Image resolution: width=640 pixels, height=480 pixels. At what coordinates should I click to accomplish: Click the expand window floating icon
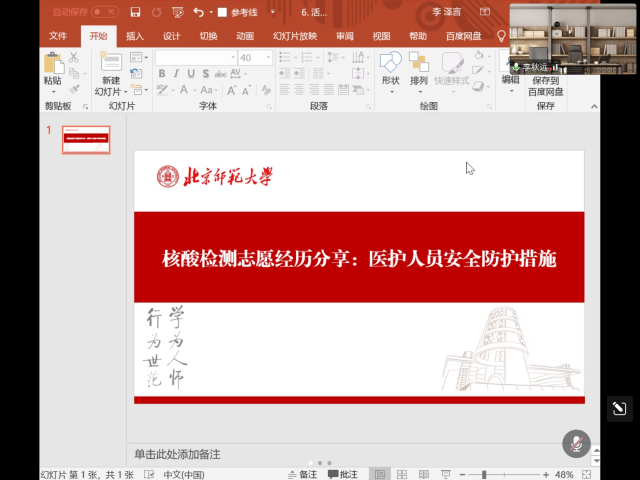[x=619, y=408]
